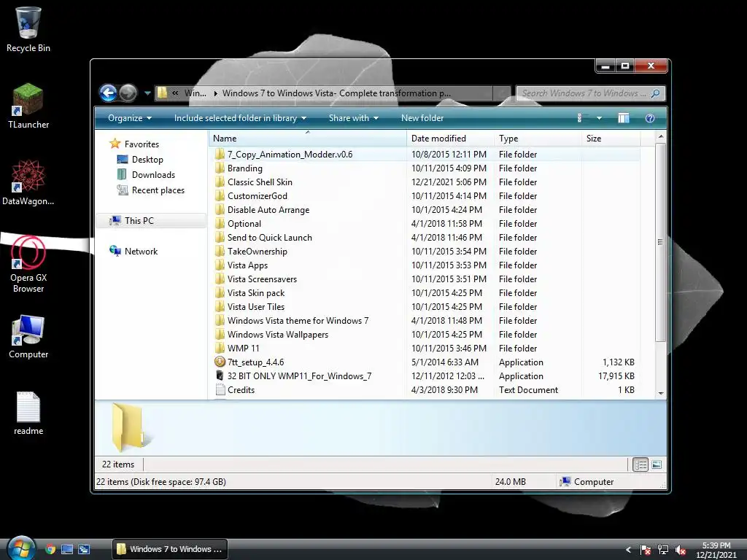Click the Explorer Back arrow button
The image size is (747, 560).
click(x=108, y=93)
